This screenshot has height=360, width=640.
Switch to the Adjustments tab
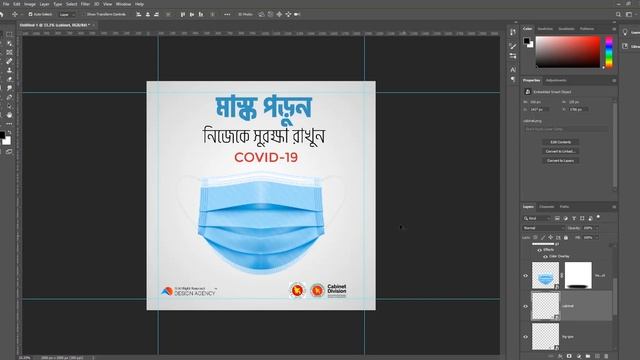pos(556,80)
